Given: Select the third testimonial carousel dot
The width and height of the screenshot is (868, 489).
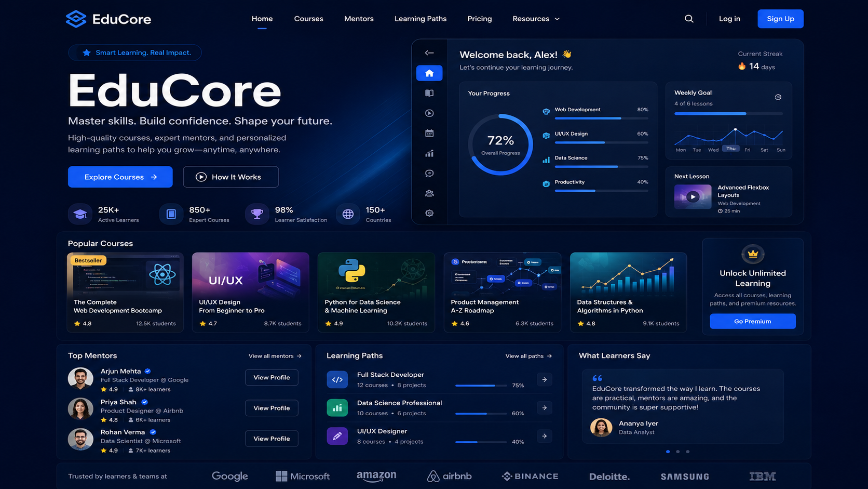Looking at the screenshot, I should pyautogui.click(x=687, y=452).
